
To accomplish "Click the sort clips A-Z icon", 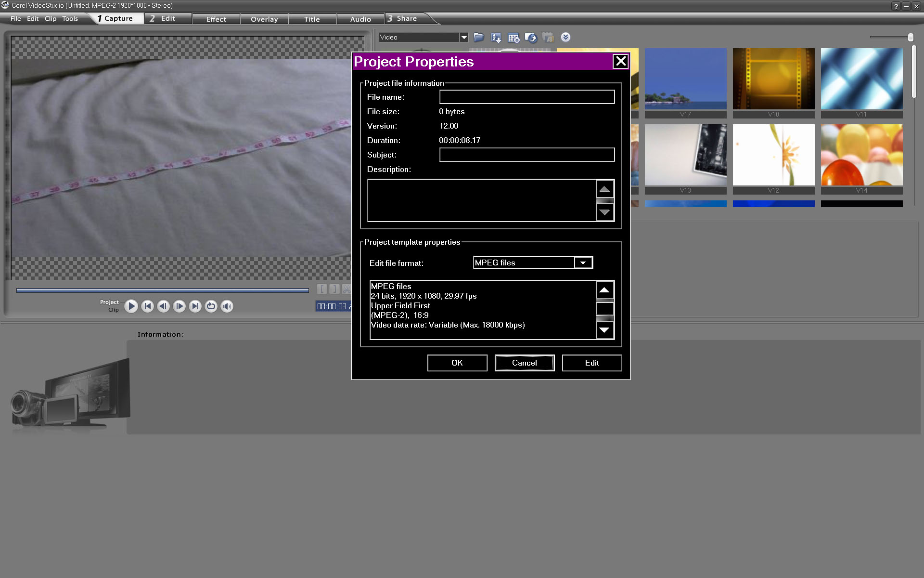I will (x=496, y=37).
